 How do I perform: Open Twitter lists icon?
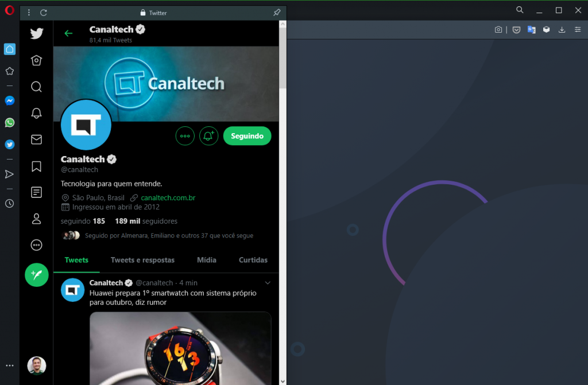(x=36, y=192)
